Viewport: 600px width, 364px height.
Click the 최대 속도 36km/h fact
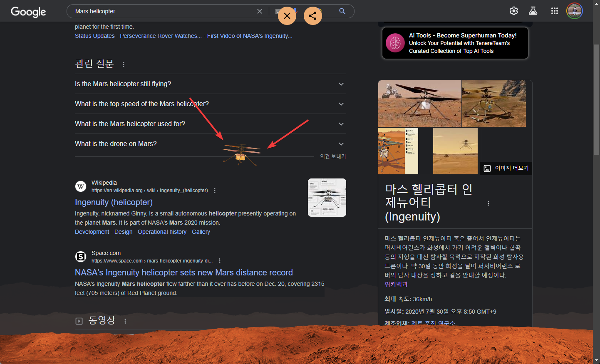[x=408, y=299]
